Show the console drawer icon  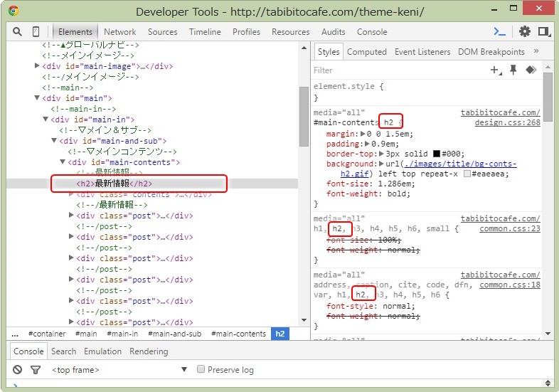pyautogui.click(x=499, y=32)
